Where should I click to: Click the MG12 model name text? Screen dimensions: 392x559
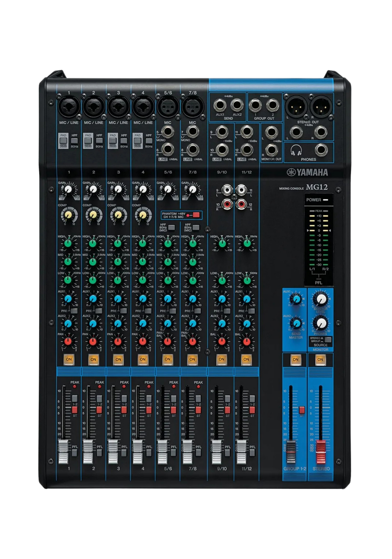(x=317, y=187)
